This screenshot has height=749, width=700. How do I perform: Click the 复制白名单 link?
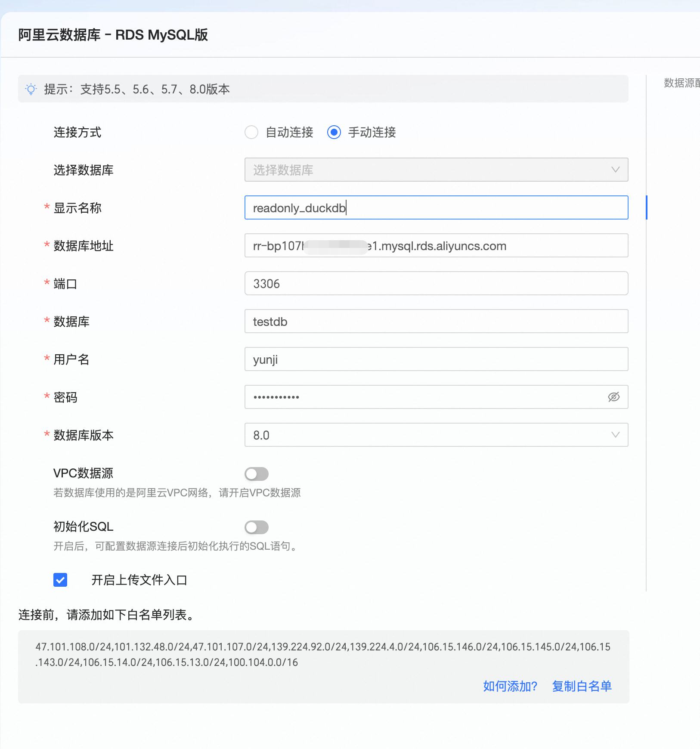[x=582, y=686]
